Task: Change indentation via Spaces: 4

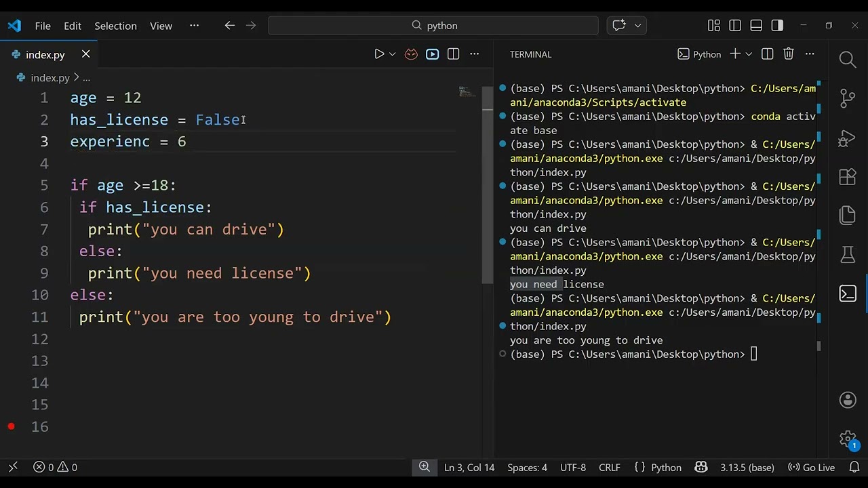Action: (527, 467)
